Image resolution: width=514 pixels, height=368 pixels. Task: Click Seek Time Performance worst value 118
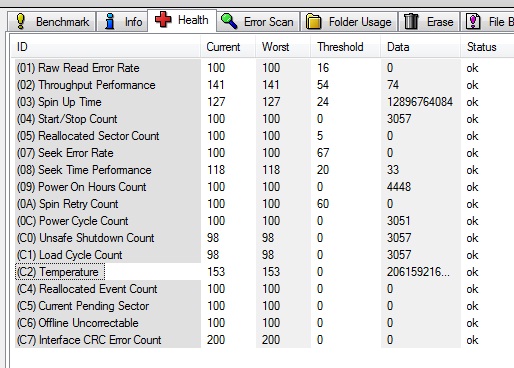click(271, 170)
